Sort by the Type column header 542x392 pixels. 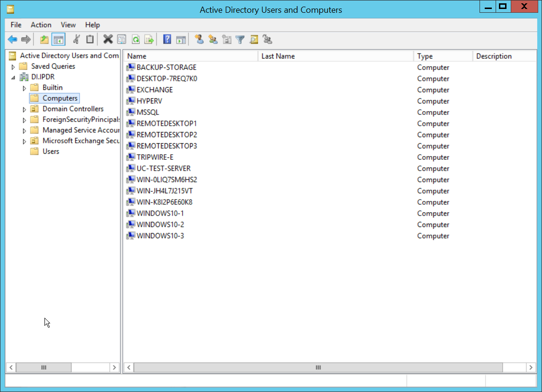pos(443,56)
